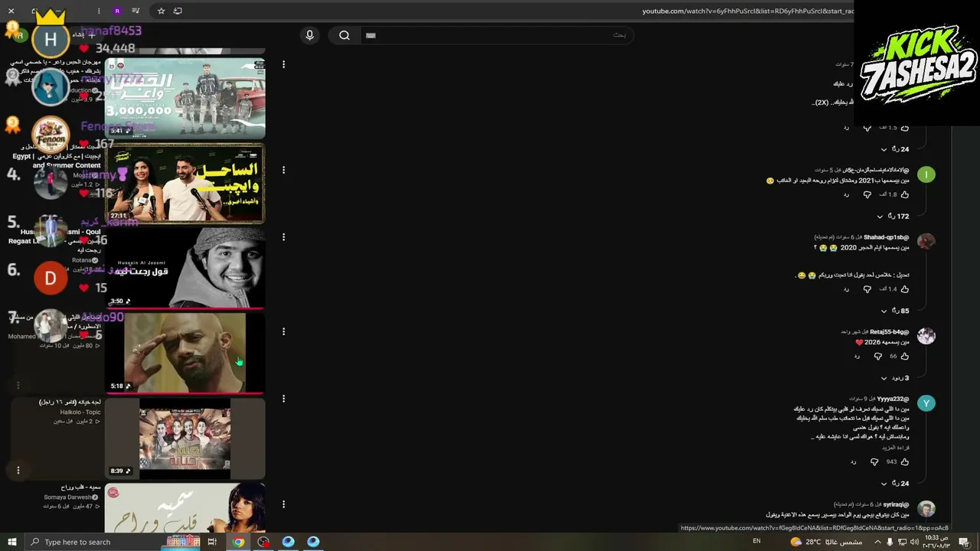Image resolution: width=980 pixels, height=551 pixels.
Task: Open the Windows Start menu
Action: click(11, 542)
